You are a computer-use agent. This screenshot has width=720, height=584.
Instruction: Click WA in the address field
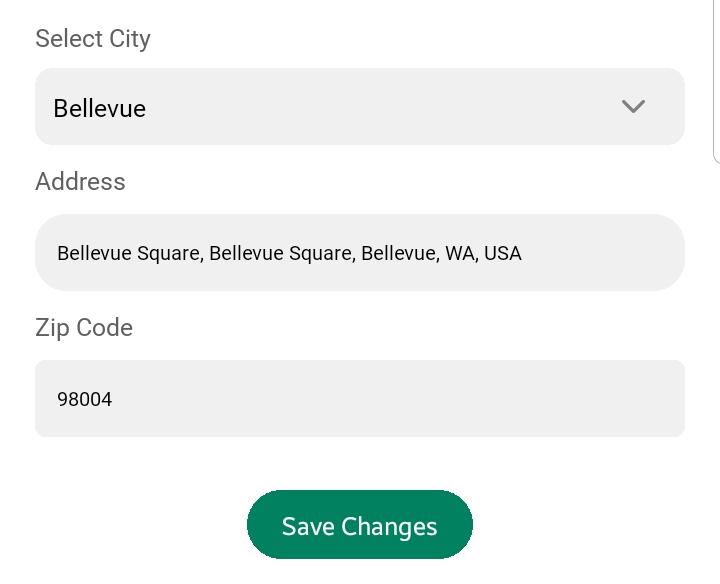point(460,253)
